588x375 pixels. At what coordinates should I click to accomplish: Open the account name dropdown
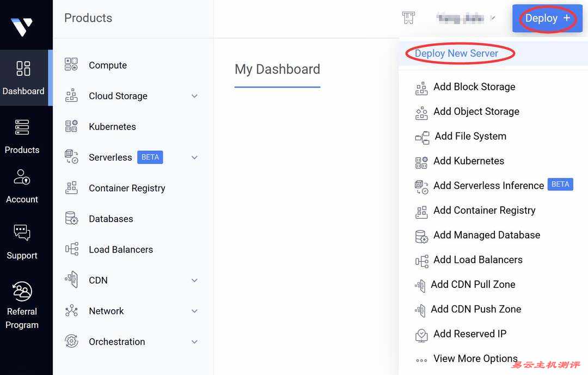pyautogui.click(x=465, y=18)
